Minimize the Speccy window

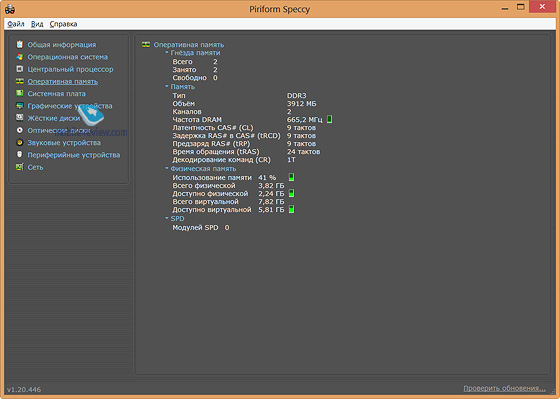point(505,8)
